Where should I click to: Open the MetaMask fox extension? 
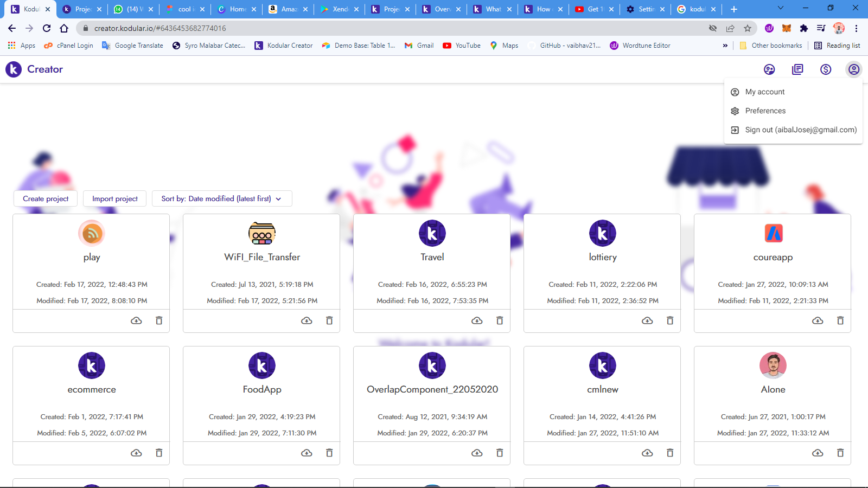(787, 28)
